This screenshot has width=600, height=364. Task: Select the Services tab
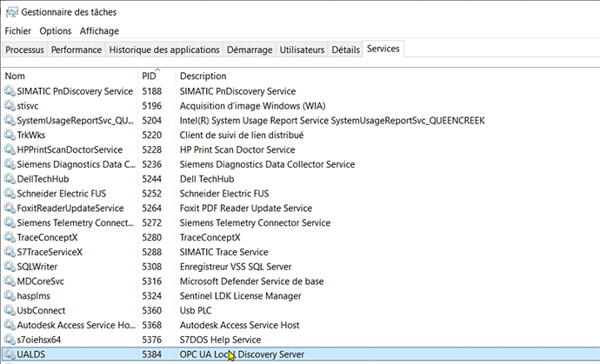coord(383,49)
